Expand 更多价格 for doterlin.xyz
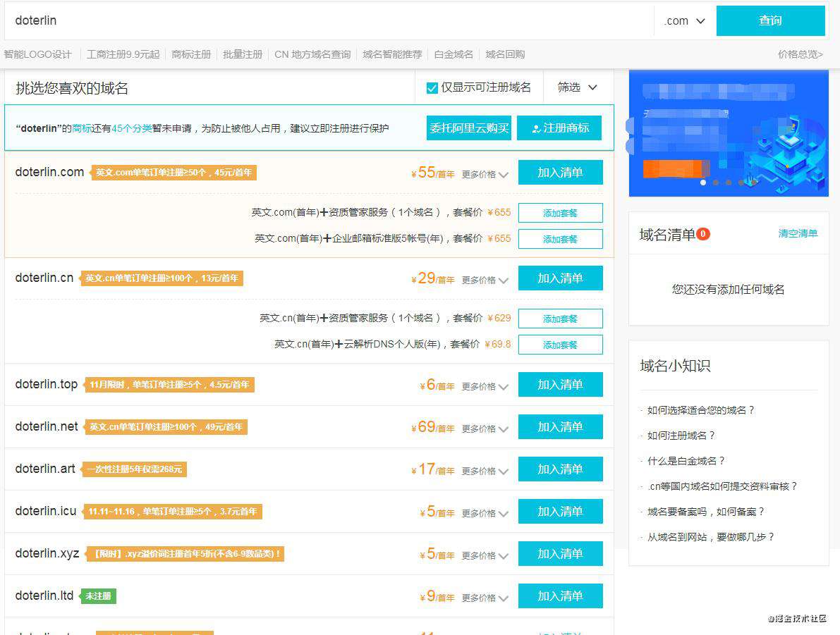The height and width of the screenshot is (635, 840). point(485,556)
